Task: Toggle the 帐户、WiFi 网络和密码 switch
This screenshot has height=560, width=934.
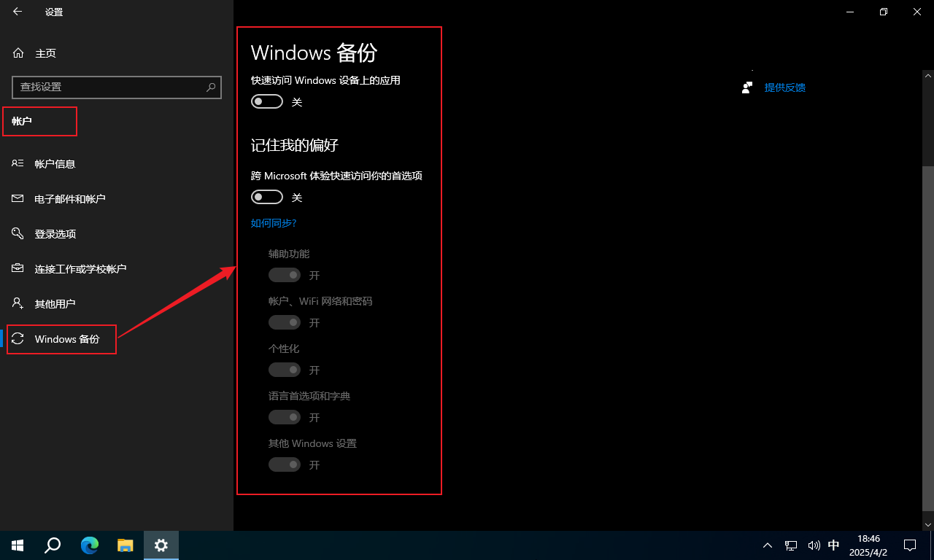Action: (x=285, y=322)
